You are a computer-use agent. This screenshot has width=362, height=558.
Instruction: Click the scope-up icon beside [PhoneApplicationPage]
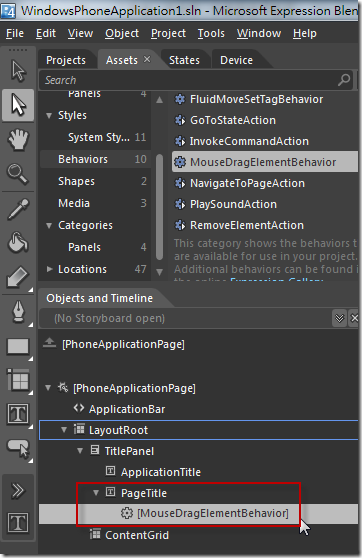pos(49,343)
